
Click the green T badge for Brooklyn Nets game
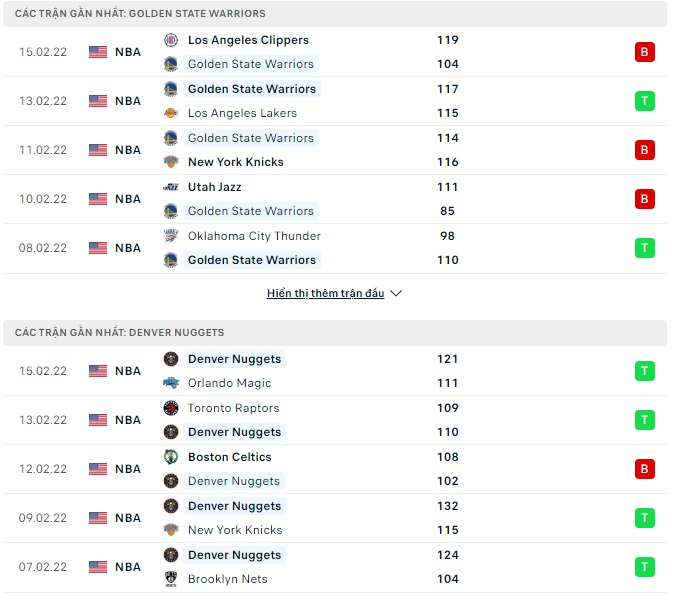click(645, 567)
